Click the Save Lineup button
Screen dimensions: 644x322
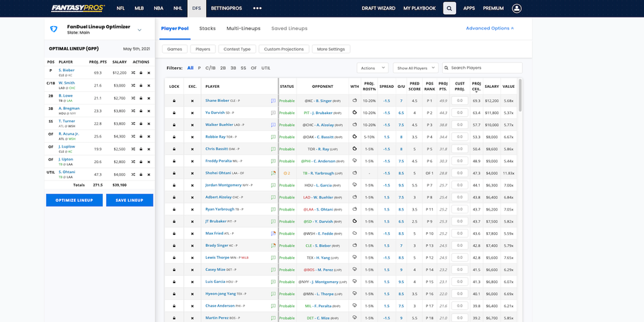pos(129,200)
